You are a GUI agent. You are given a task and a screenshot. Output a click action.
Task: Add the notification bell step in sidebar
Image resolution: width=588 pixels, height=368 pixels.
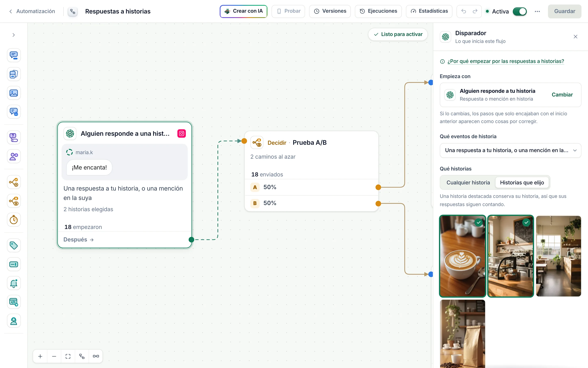[14, 283]
